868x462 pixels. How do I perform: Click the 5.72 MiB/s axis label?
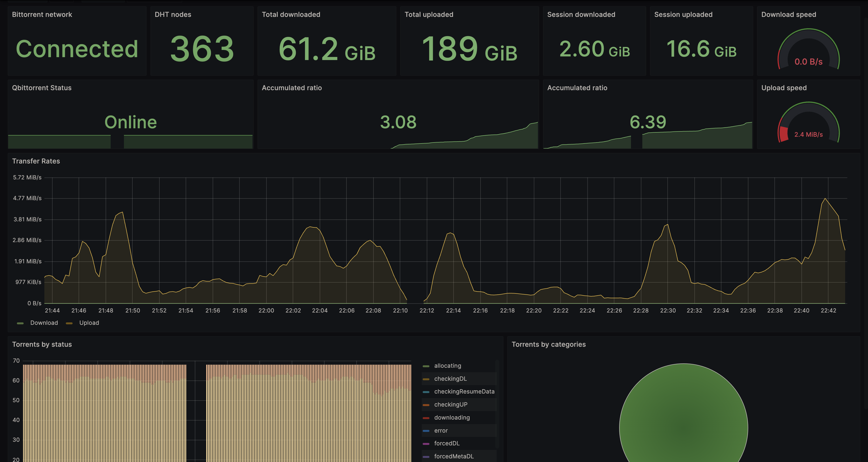coord(27,177)
